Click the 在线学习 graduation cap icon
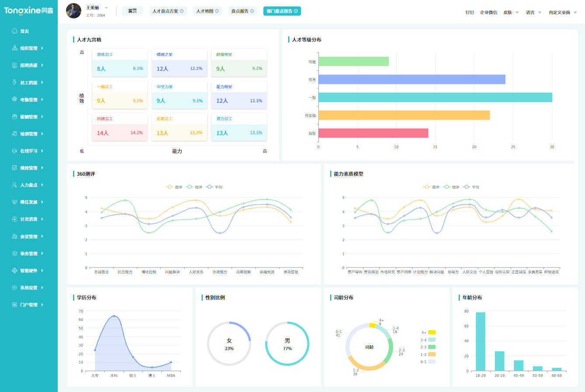Viewport: 585px width, 392px height. (14, 151)
